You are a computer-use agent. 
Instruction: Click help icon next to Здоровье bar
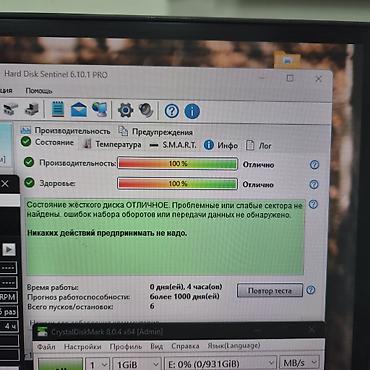coord(314,184)
